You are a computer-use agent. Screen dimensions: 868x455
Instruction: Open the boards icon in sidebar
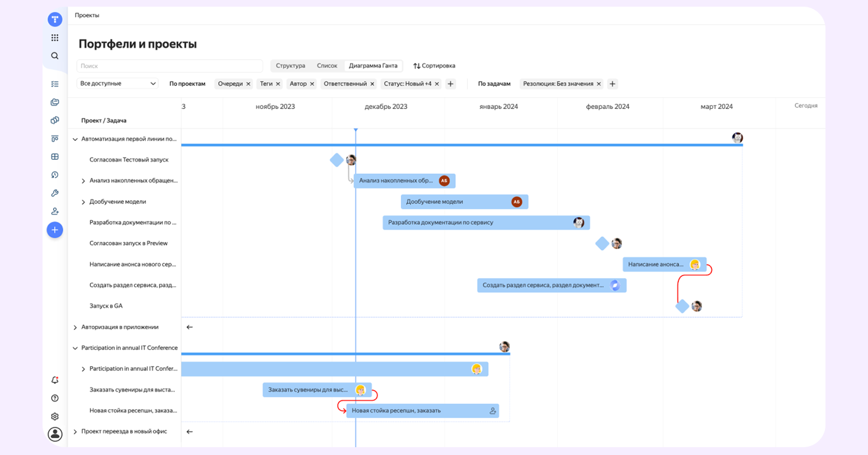tap(55, 139)
